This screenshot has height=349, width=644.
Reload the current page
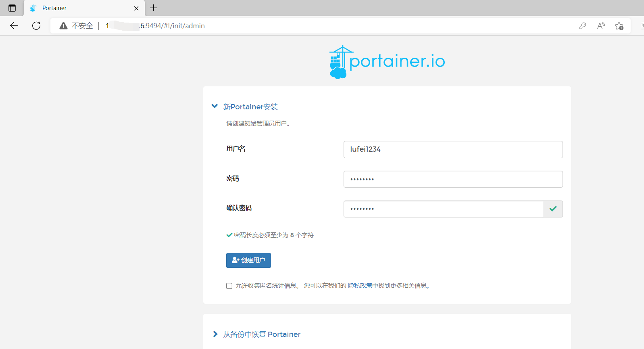(36, 26)
